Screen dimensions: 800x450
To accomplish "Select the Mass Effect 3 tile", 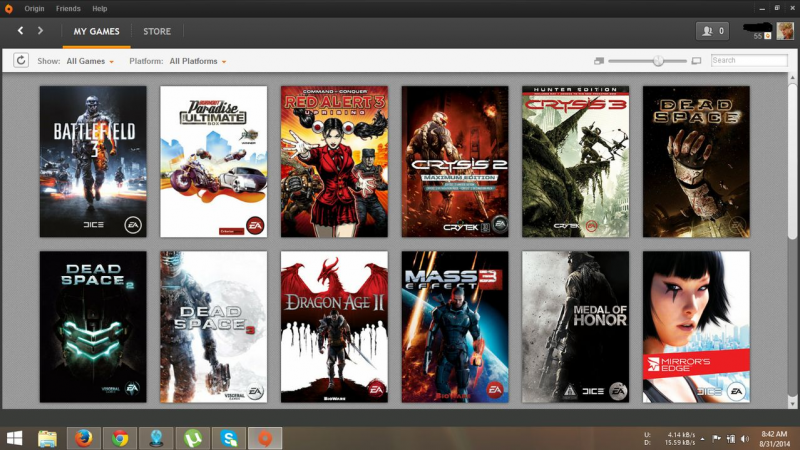I will pyautogui.click(x=455, y=327).
